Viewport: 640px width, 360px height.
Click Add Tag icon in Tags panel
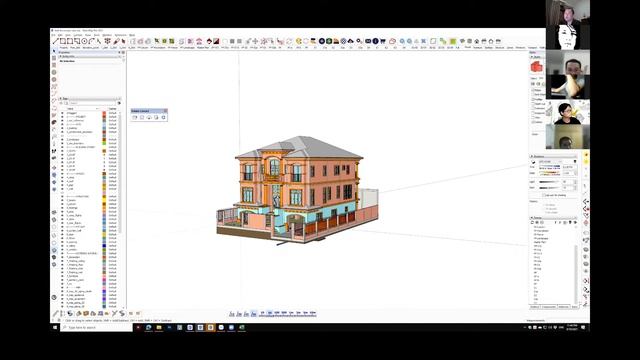tap(61, 103)
